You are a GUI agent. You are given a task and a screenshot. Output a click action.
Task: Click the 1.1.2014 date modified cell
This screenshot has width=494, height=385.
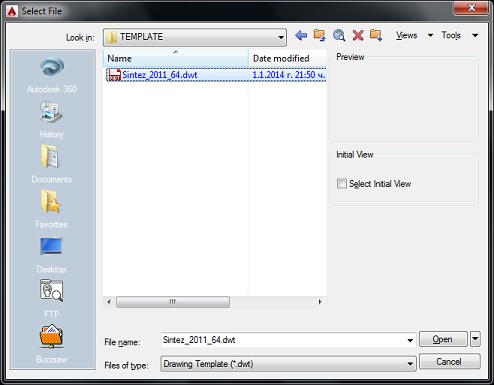point(289,75)
